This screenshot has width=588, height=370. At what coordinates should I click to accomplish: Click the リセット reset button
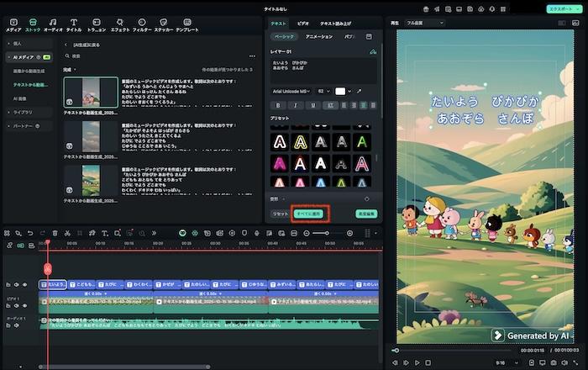coord(280,214)
